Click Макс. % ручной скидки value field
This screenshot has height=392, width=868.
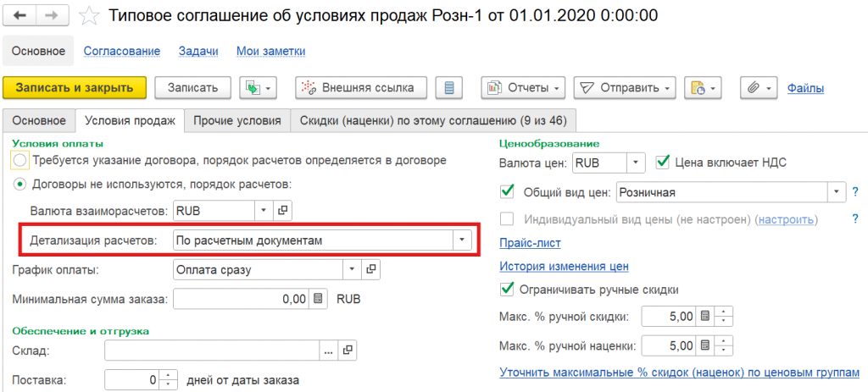(x=668, y=317)
